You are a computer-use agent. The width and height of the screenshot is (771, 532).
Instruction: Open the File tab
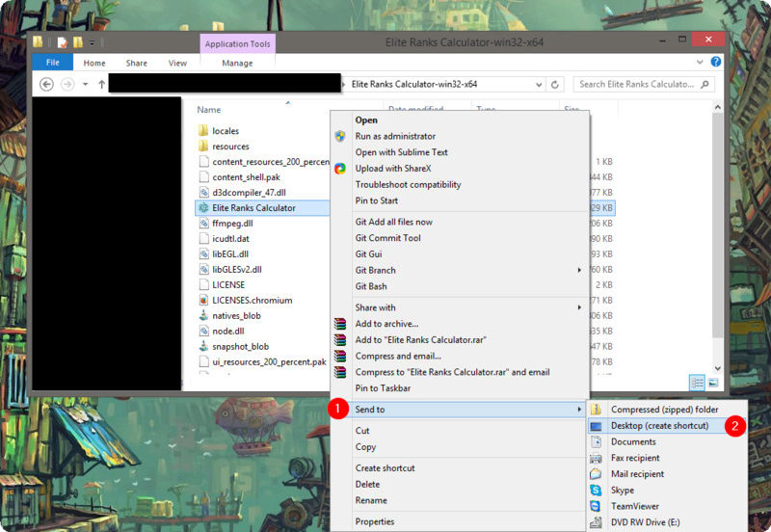click(53, 63)
